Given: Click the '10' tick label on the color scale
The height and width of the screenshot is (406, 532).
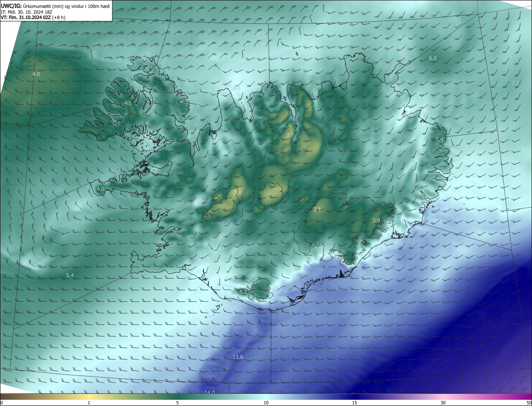Looking at the screenshot, I should [266, 403].
